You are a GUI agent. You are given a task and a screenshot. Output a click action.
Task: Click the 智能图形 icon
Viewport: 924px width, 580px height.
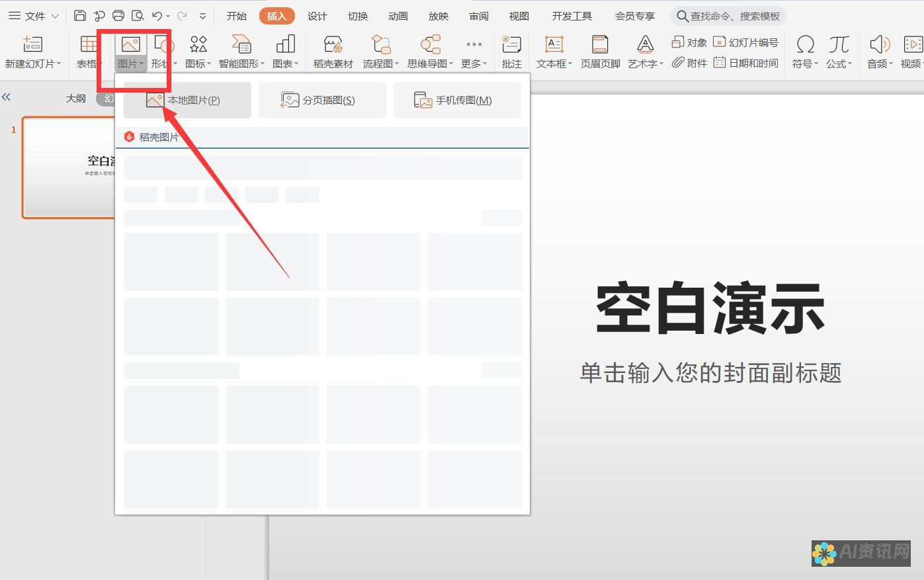(x=241, y=44)
